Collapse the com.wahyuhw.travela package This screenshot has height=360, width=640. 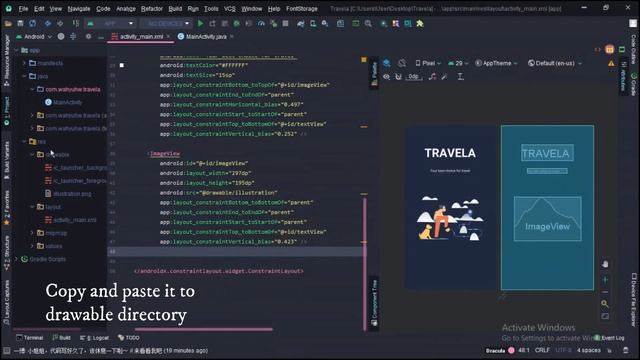click(32, 89)
